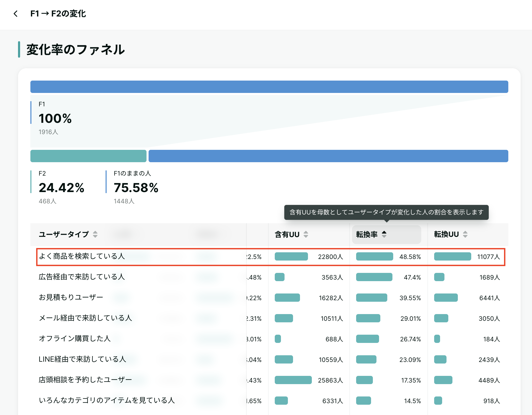Viewport: 532px width, 415px height.
Task: Click the 184人 転換UU value
Action: coord(492,339)
